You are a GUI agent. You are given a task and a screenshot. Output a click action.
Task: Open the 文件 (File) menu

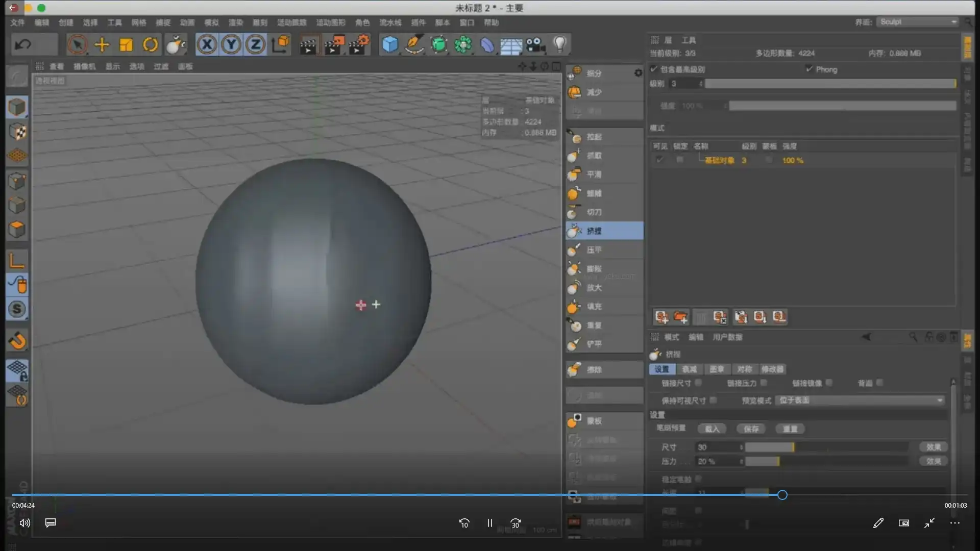click(x=17, y=22)
